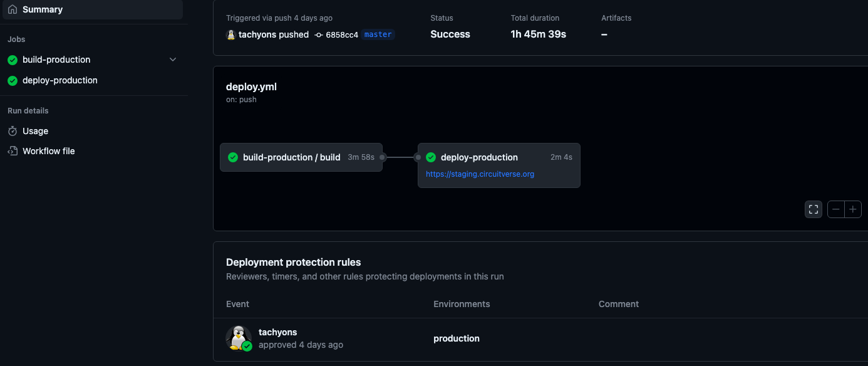Click the Summary home icon
Image resolution: width=868 pixels, height=366 pixels.
(x=13, y=9)
